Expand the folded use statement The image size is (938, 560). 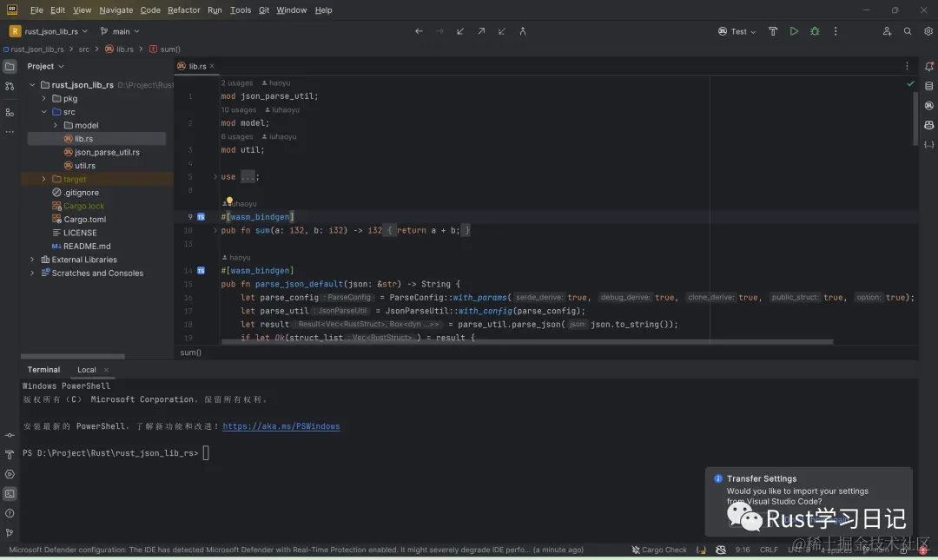pos(215,176)
